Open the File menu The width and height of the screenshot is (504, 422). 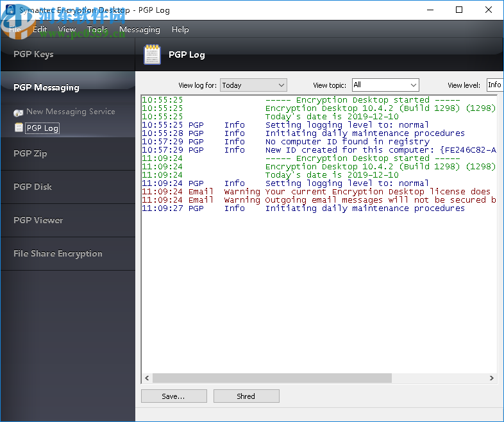coord(15,30)
